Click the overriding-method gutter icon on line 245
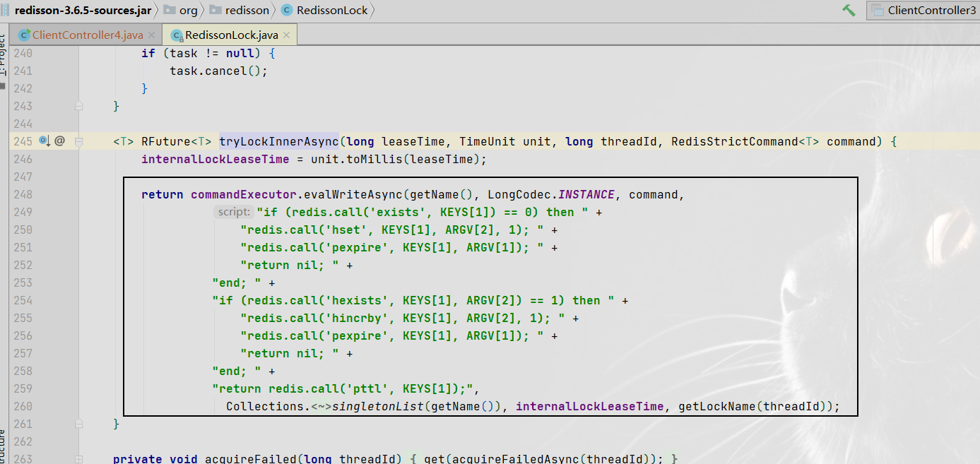Image resolution: width=980 pixels, height=464 pixels. click(x=44, y=141)
